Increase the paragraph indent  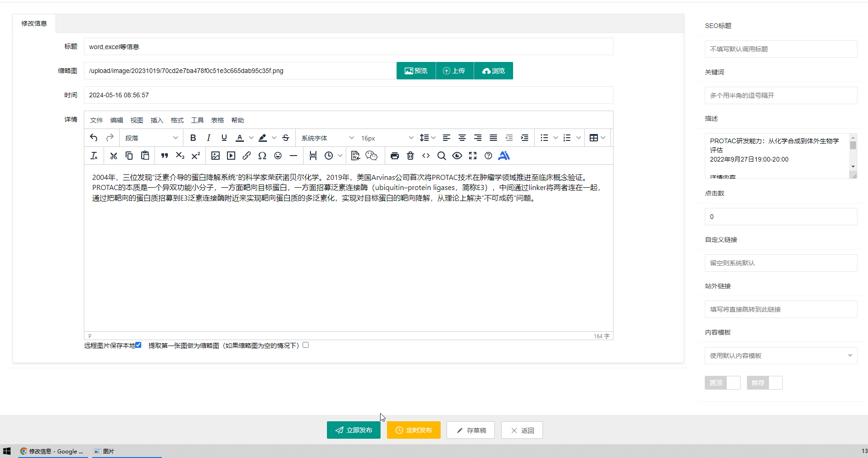click(525, 138)
